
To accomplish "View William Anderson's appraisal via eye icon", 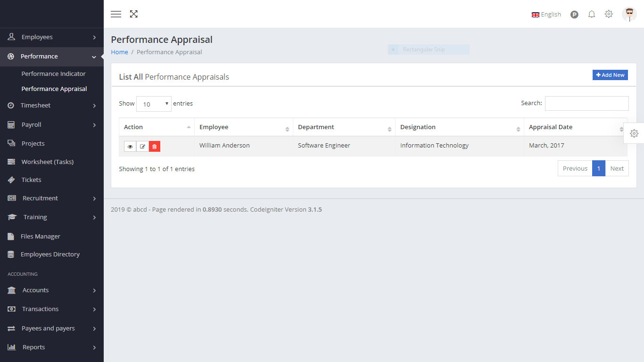I will [130, 147].
